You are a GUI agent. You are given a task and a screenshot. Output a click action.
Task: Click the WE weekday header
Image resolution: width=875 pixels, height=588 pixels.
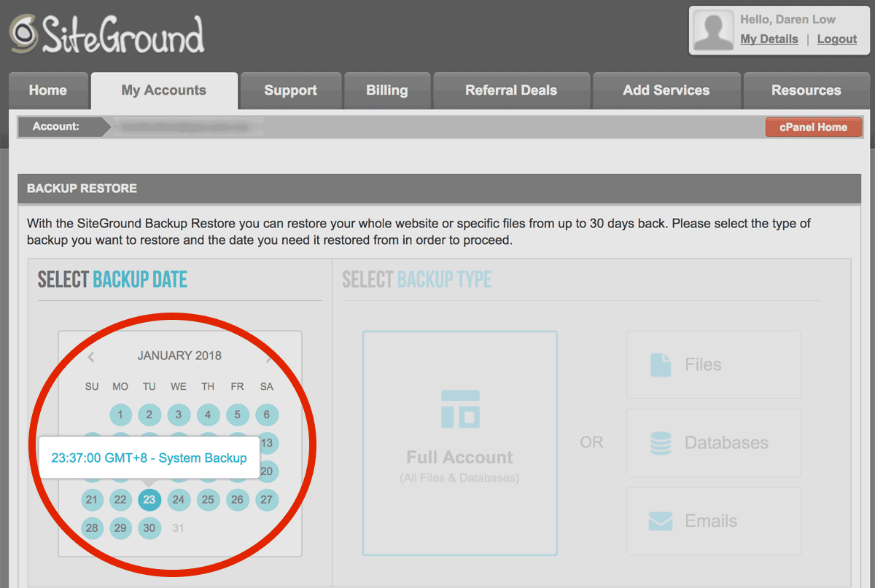coord(179,387)
